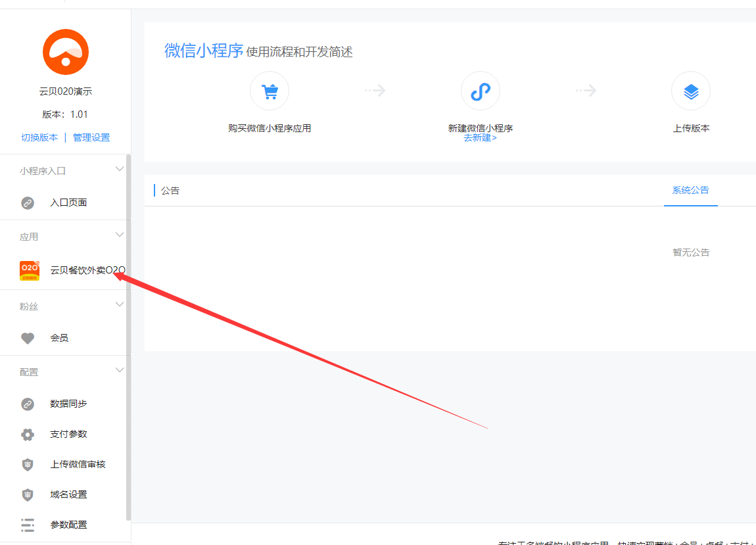Click the 云贝O2O演示 account name
This screenshot has width=756, height=545.
pyautogui.click(x=66, y=91)
